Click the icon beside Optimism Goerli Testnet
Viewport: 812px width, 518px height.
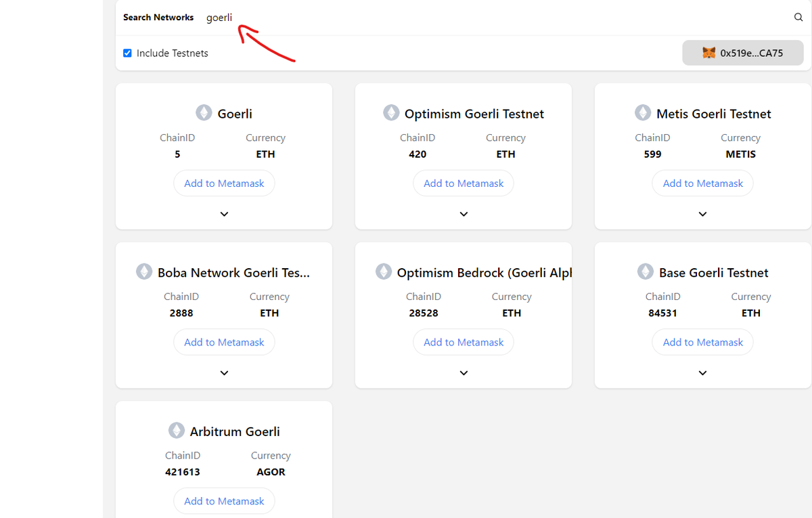391,112
